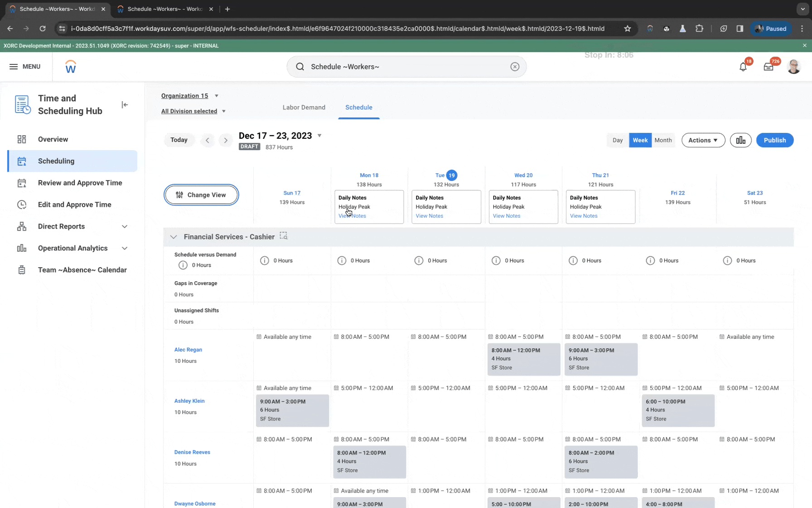This screenshot has width=812, height=508.
Task: Click the Today button
Action: [179, 140]
